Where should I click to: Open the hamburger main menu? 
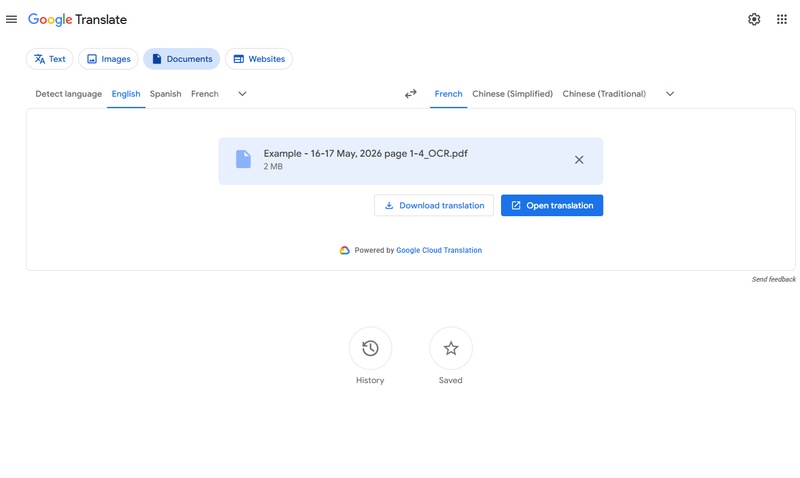pyautogui.click(x=11, y=19)
